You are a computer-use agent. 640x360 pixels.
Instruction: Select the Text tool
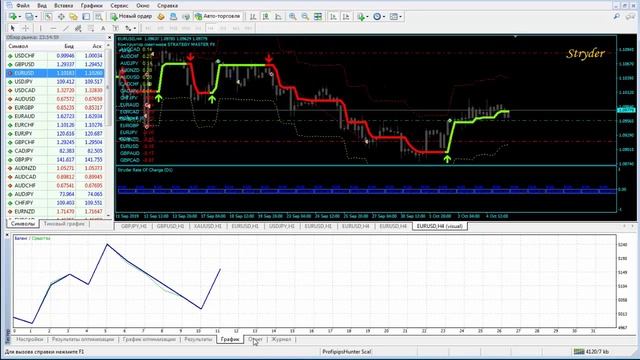tap(103, 28)
